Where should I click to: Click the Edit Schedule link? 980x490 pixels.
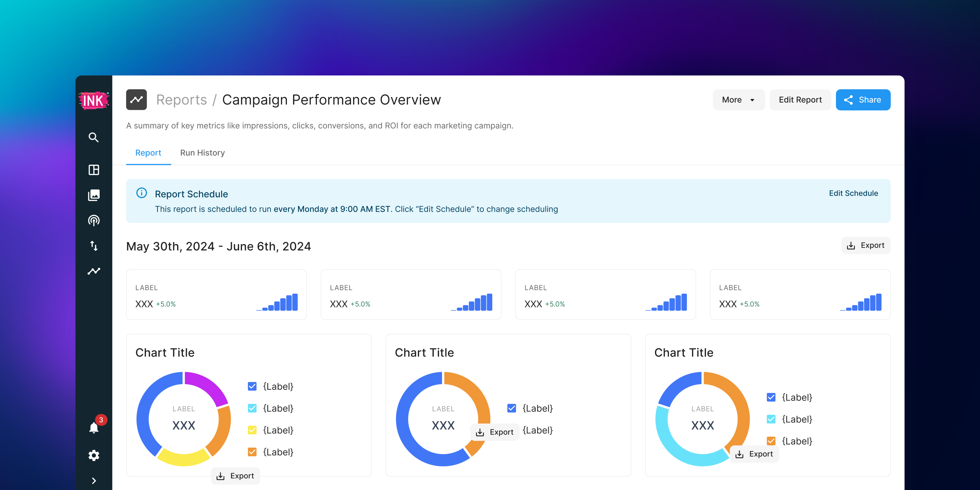(x=853, y=193)
